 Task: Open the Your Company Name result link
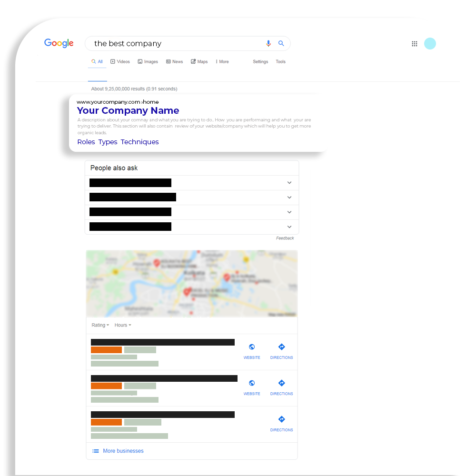[x=128, y=110]
